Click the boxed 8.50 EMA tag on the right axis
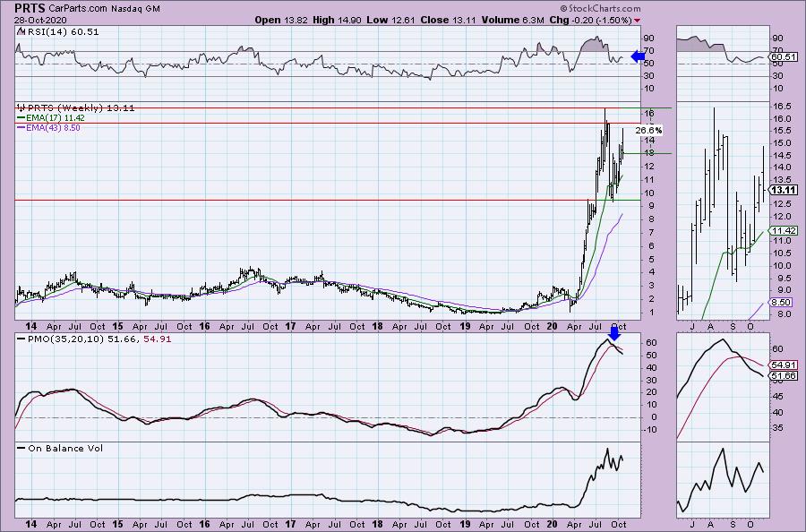This screenshot has height=532, width=806. point(781,303)
